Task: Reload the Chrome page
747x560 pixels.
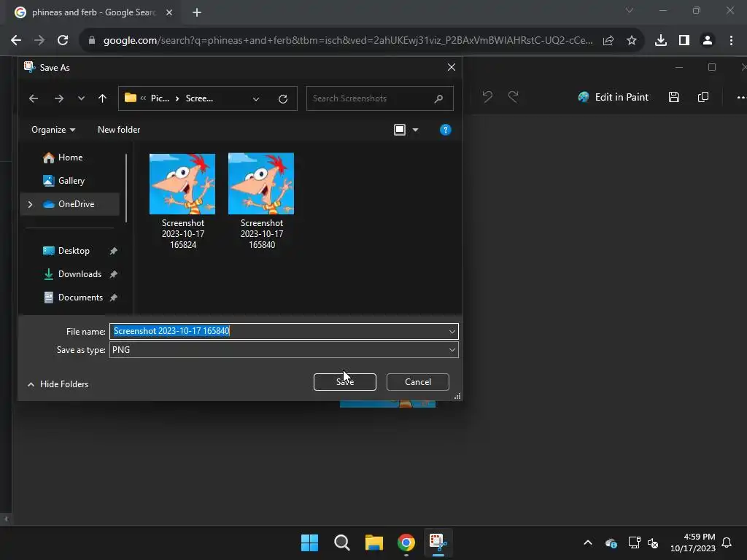Action: tap(63, 41)
